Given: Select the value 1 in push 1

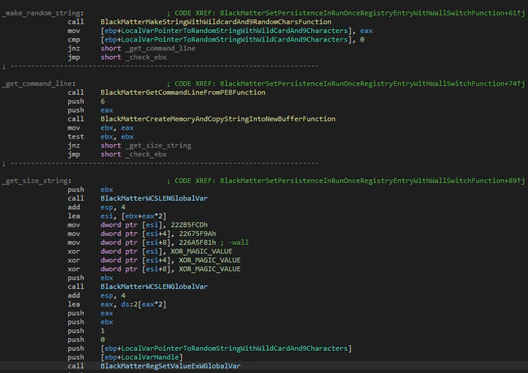Looking at the screenshot, I should 103,331.
